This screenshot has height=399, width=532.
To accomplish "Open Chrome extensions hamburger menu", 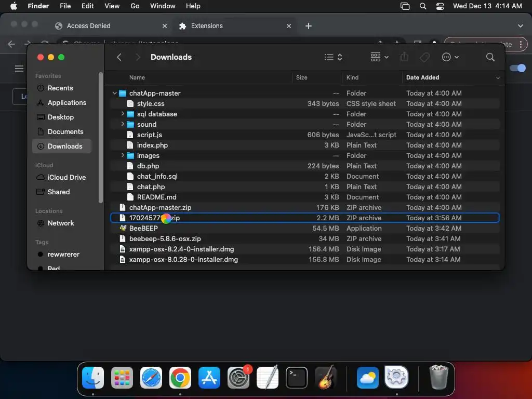I will [x=19, y=69].
